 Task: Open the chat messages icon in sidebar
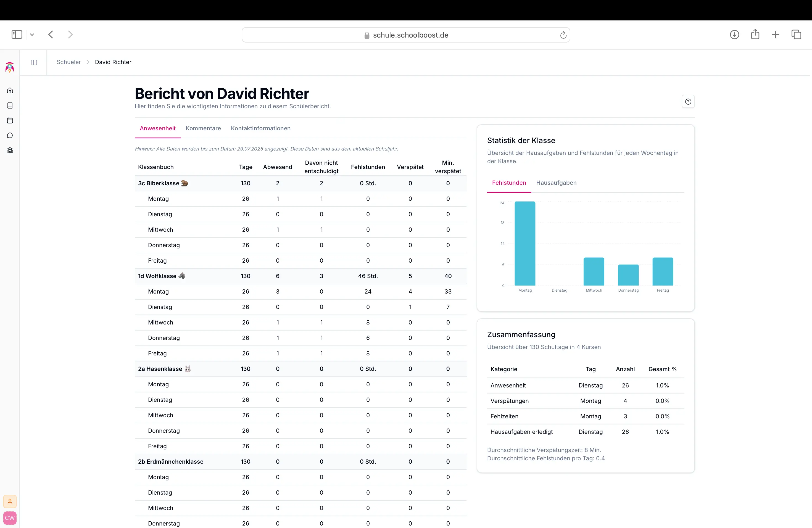10,135
